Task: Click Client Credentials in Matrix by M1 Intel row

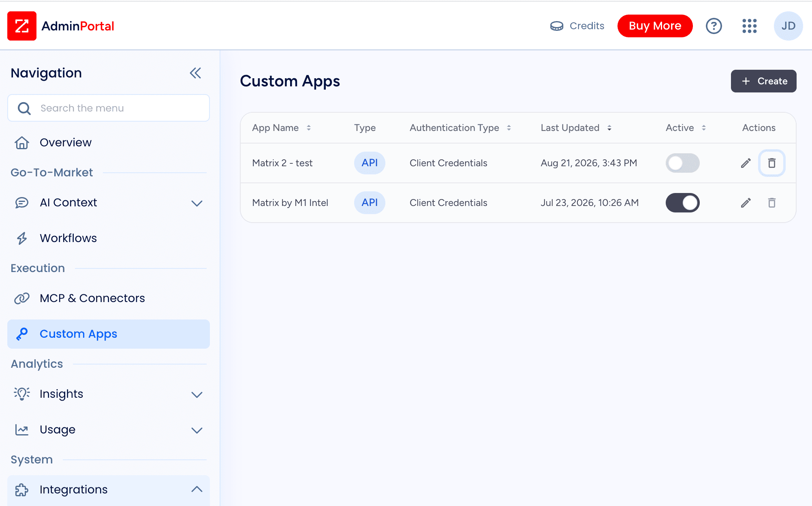Action: [449, 203]
